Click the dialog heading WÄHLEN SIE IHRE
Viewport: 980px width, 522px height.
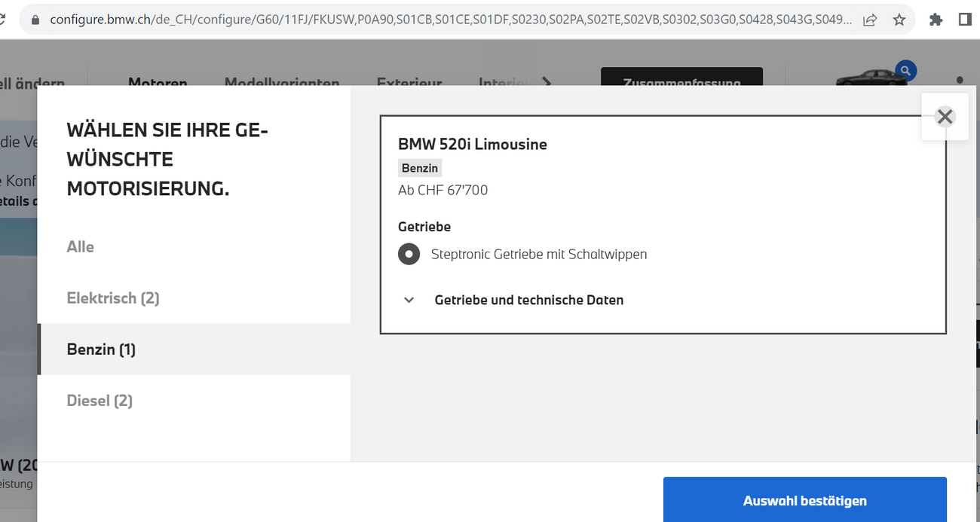[x=167, y=160]
